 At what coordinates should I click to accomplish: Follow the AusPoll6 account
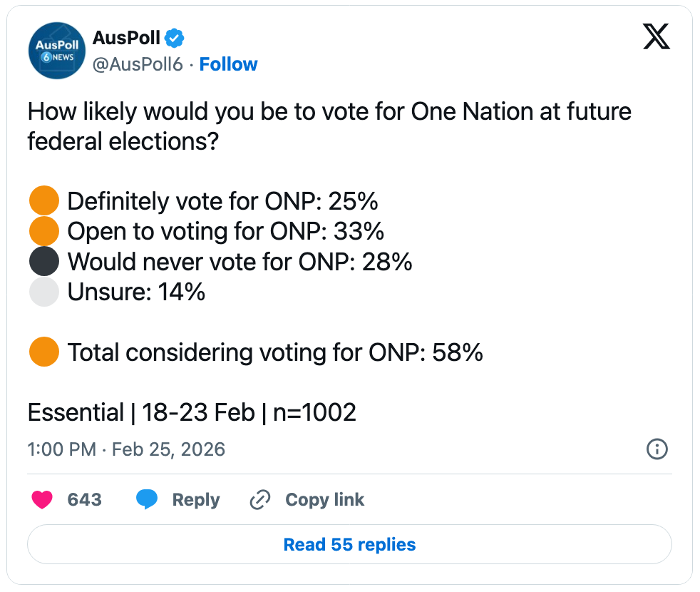coord(228,64)
